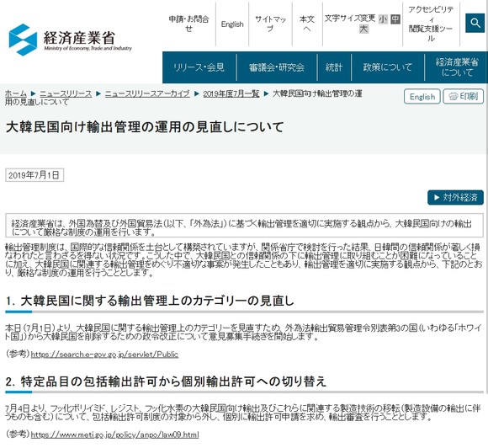Open the リリース・会見 menu
The height and width of the screenshot is (448, 488).
[199, 67]
